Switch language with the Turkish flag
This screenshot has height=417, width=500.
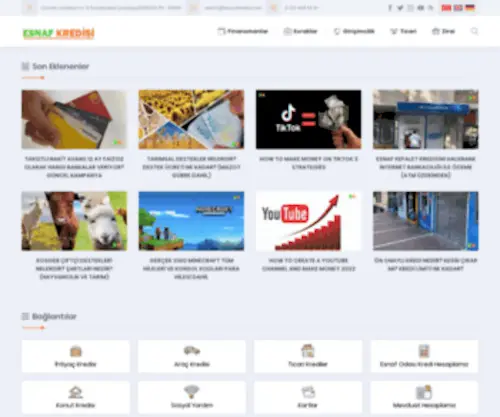point(446,8)
